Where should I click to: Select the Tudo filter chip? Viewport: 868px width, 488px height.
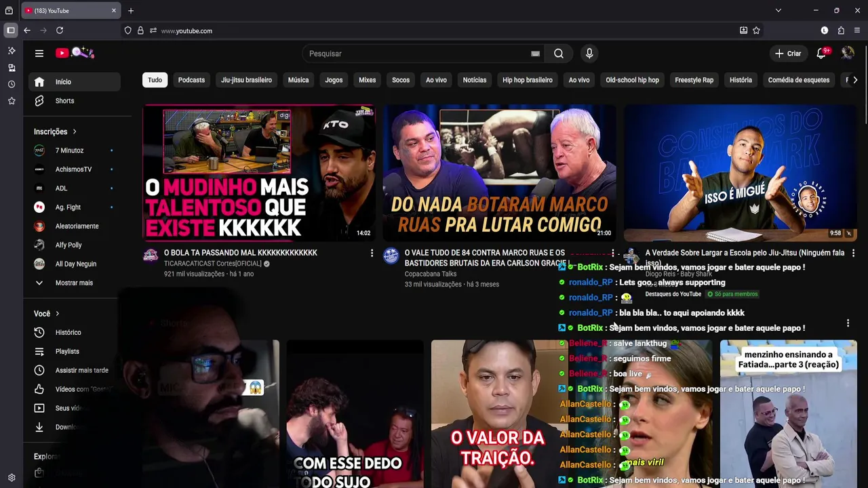coord(155,80)
